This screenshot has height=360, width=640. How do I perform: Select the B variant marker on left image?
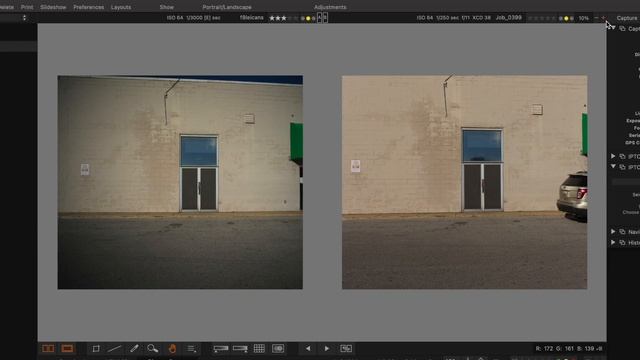[x=325, y=18]
